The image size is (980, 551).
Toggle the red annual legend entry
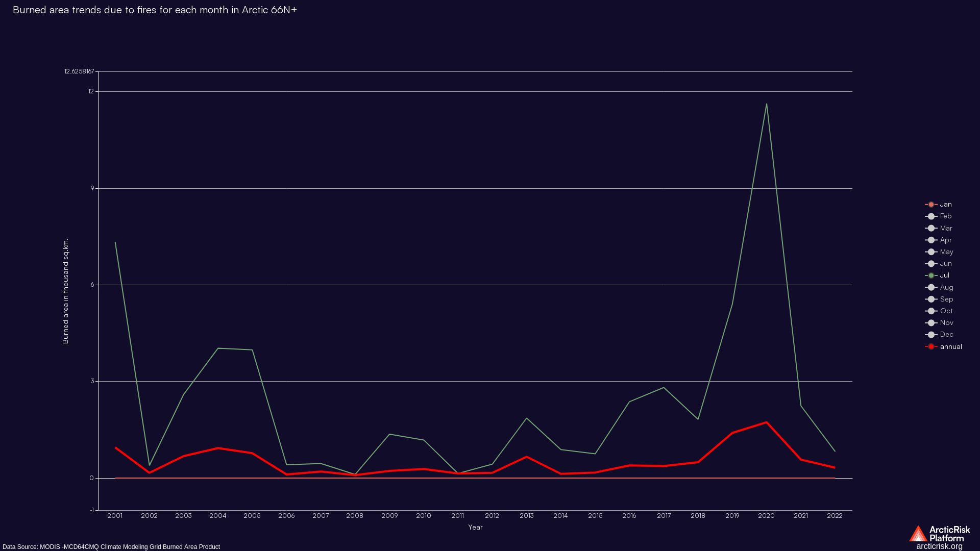[931, 347]
